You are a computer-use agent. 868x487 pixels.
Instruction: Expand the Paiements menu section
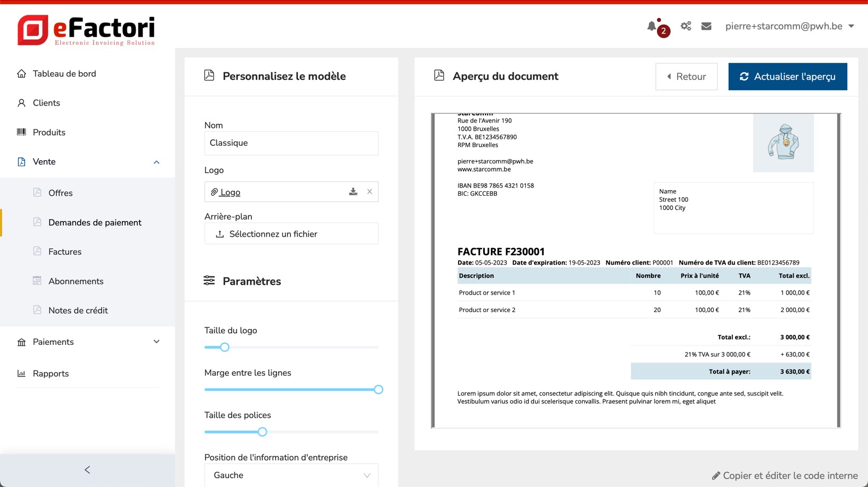click(x=156, y=342)
